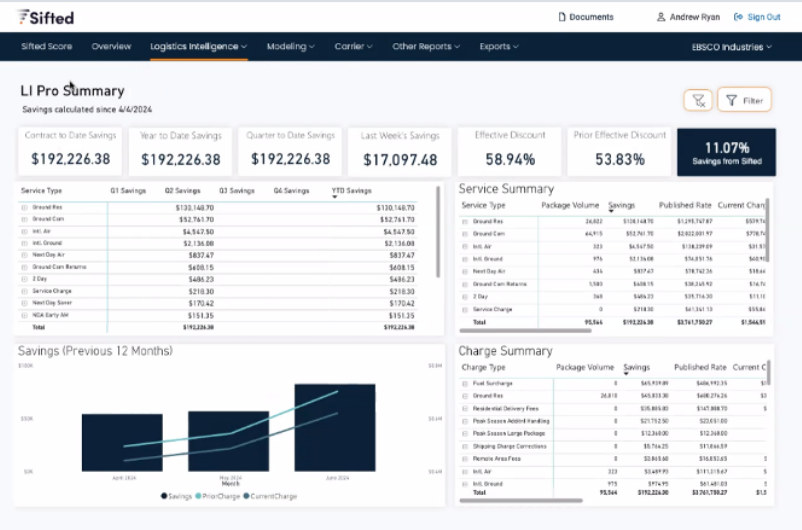Open the Documents link

pyautogui.click(x=591, y=17)
